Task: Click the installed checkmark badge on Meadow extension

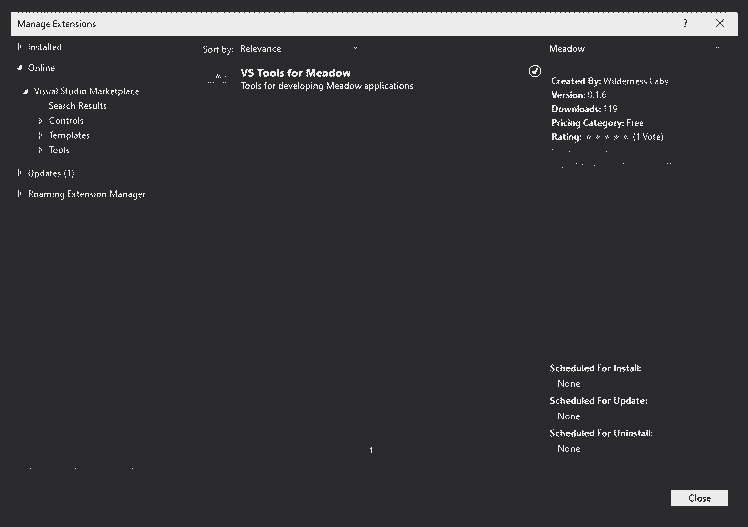Action: tap(535, 71)
